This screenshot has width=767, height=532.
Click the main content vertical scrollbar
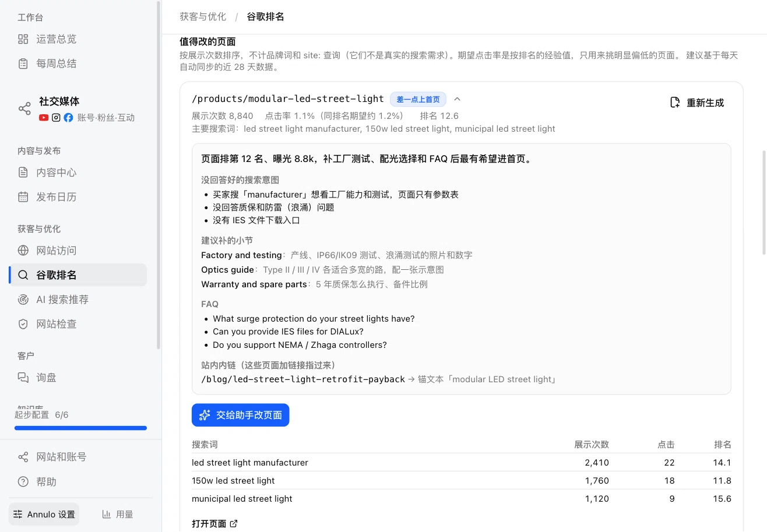coord(765,202)
